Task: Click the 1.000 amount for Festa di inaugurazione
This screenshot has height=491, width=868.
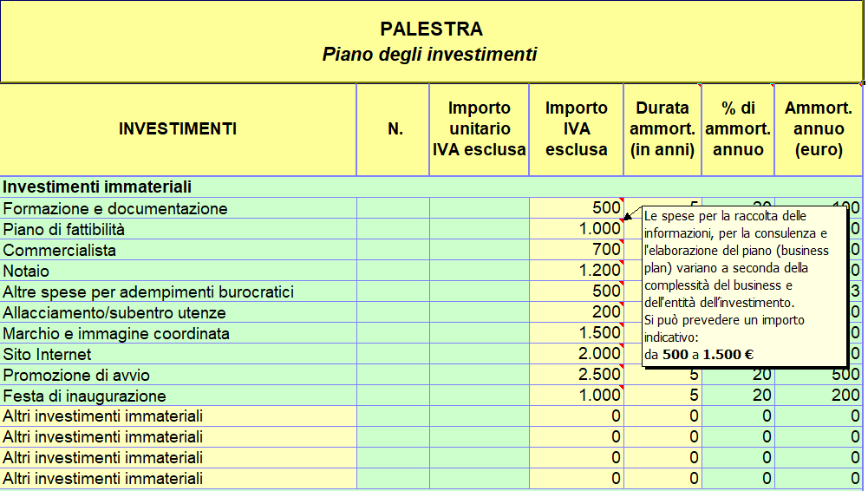Action: tap(577, 396)
